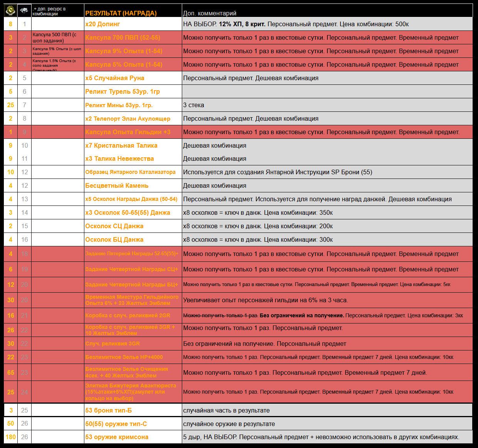478x448 pixels.
Task: Click Образец Янтарного Катализатора cell
Action: 130,172
